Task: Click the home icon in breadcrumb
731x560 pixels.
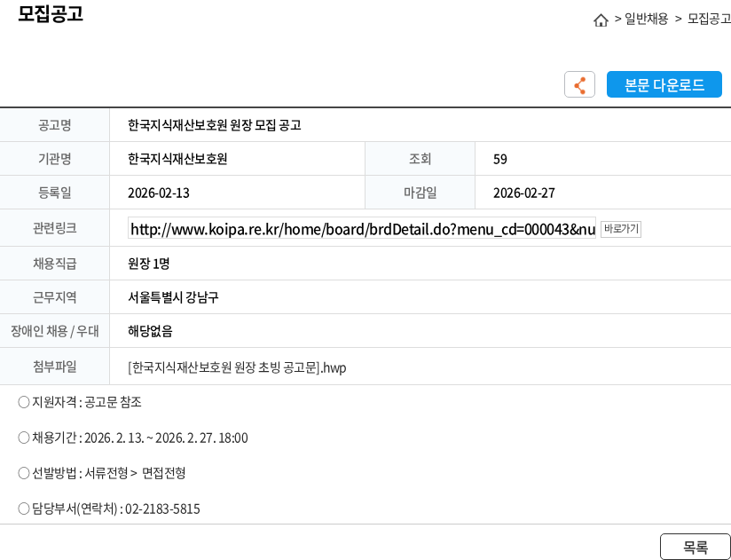Action: click(x=601, y=20)
